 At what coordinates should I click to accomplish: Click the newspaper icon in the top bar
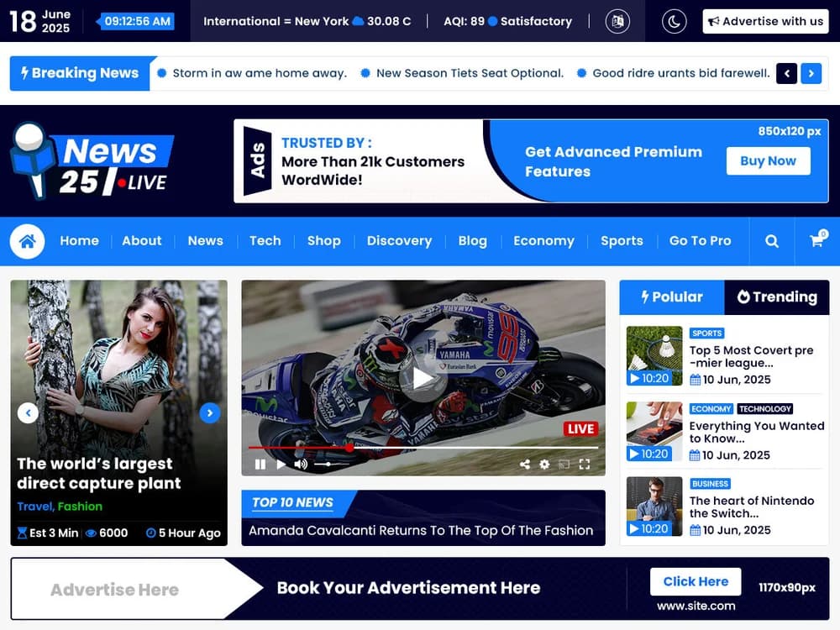617,21
